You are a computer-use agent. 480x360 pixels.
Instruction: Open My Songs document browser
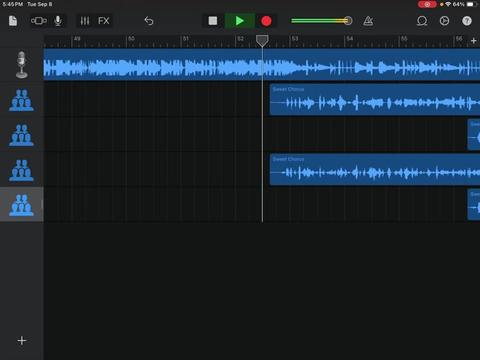(13, 21)
